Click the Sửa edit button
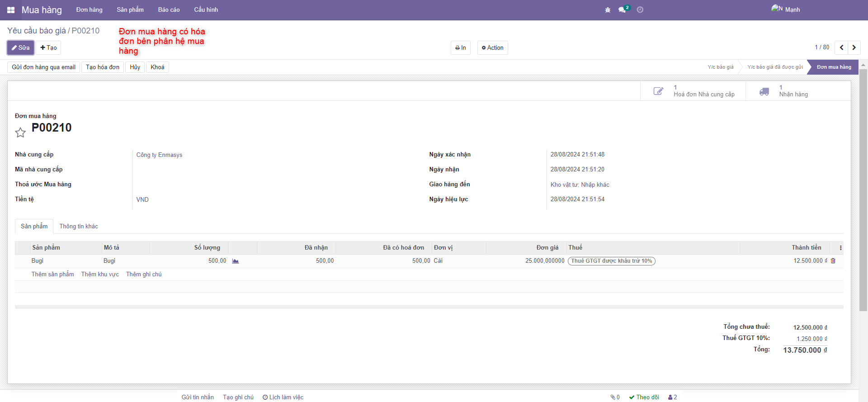 [x=20, y=48]
